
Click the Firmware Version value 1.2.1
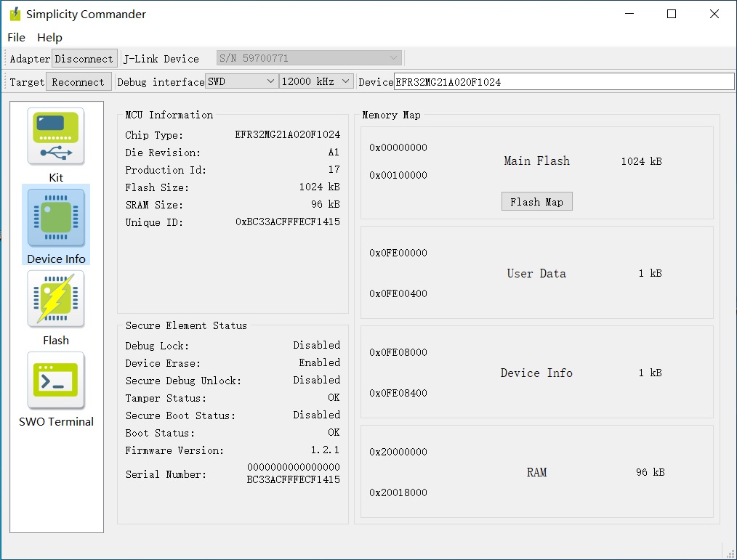point(325,450)
